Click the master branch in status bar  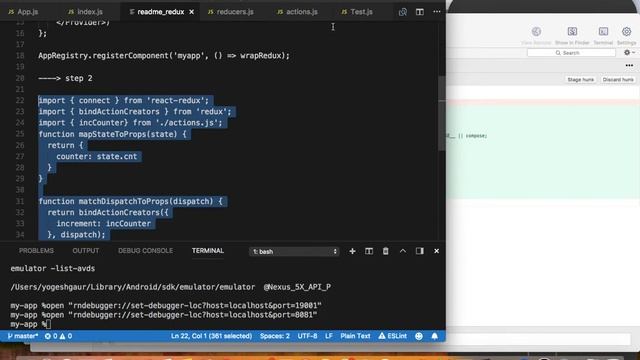pos(23,336)
